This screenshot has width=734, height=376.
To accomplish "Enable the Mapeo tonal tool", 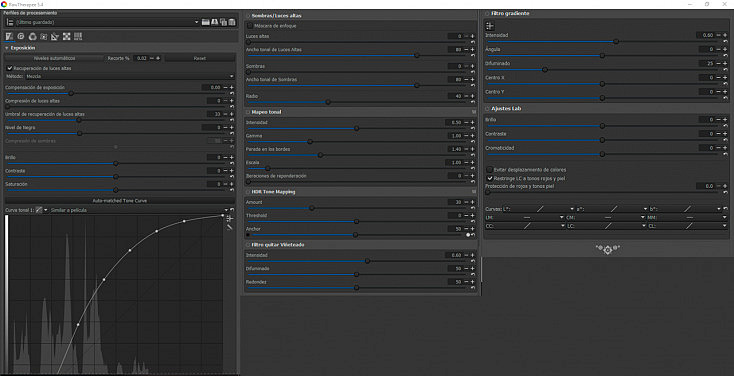I will [248, 112].
